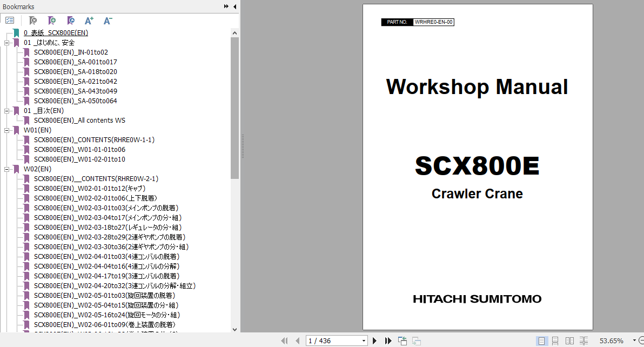Viewport: 644px width, 347px height.
Task: Select bookmark SCX800E(EN)_All contents WS
Action: (81, 120)
